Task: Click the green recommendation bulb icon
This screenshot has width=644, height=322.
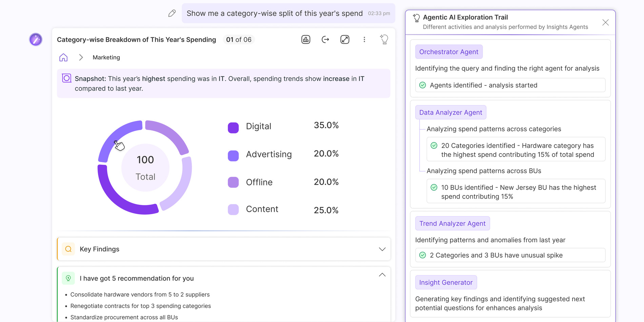Action: 68,278
